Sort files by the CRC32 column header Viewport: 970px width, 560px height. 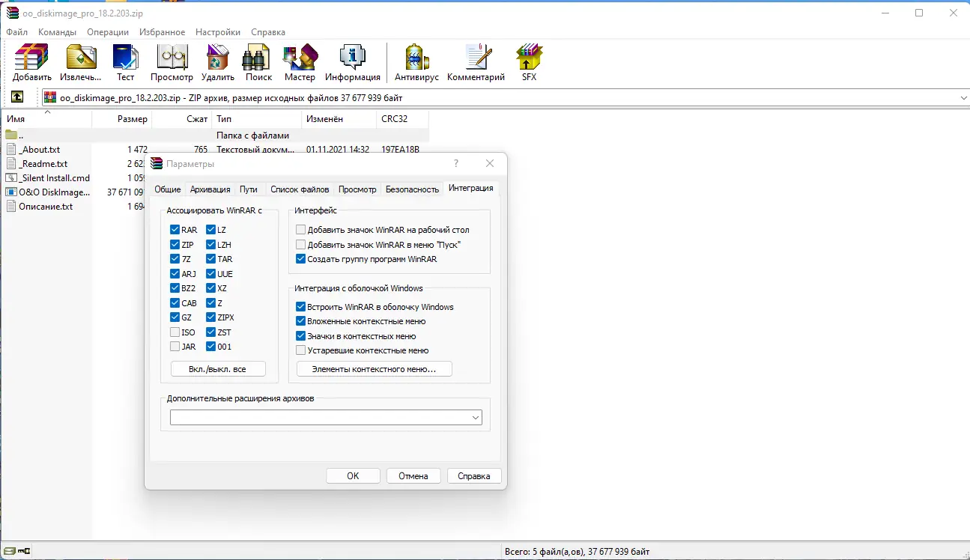(403, 119)
